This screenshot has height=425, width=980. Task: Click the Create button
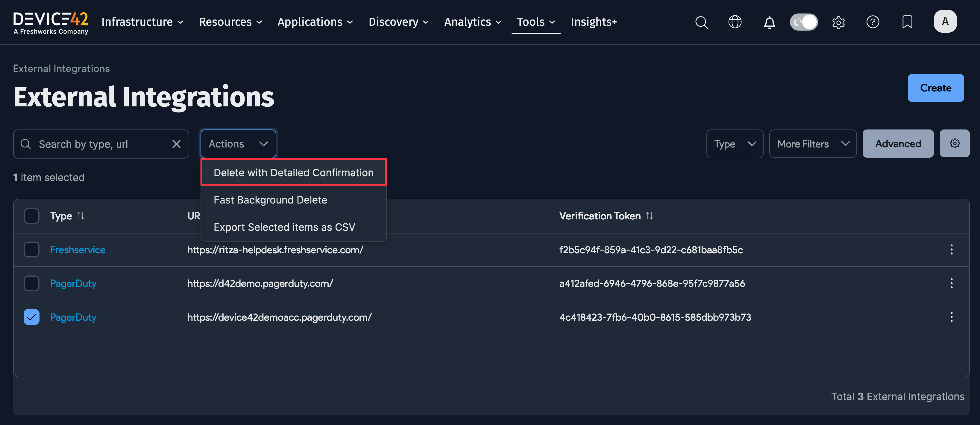pos(936,88)
